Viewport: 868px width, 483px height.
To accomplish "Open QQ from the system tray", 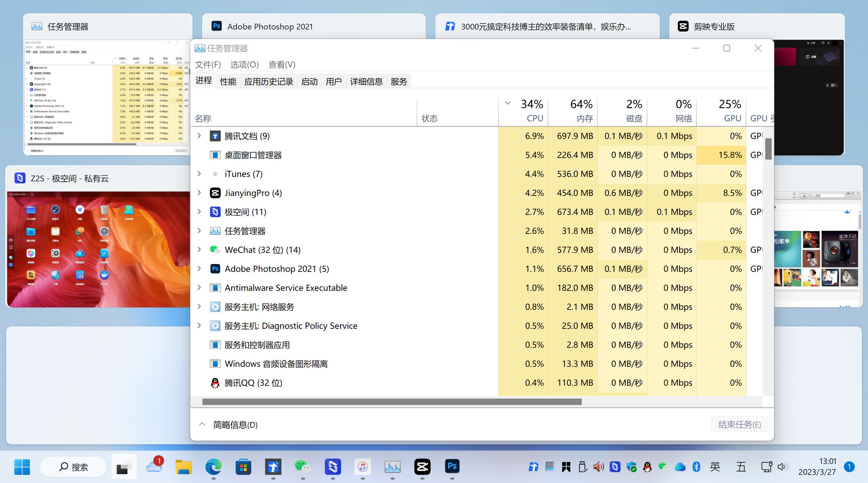I will [647, 467].
